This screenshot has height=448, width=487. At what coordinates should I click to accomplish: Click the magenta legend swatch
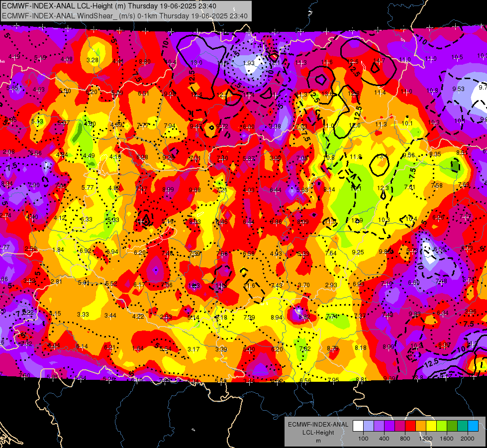pyautogui.click(x=400, y=426)
